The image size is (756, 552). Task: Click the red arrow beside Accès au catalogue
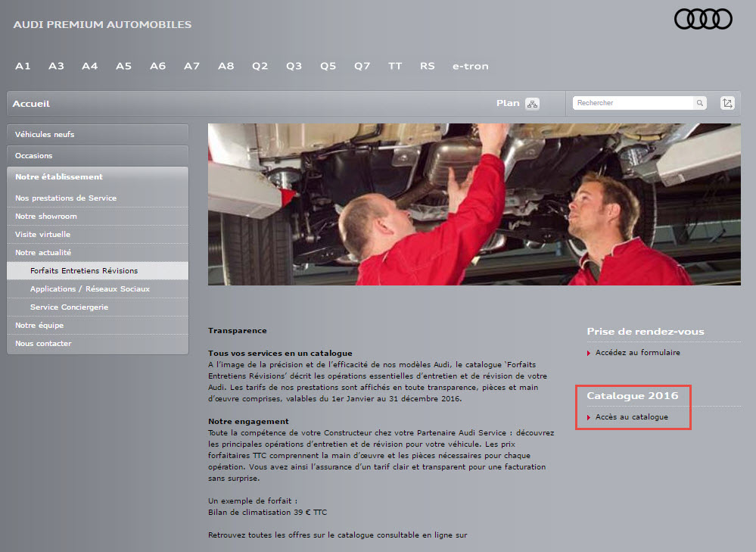[589, 417]
